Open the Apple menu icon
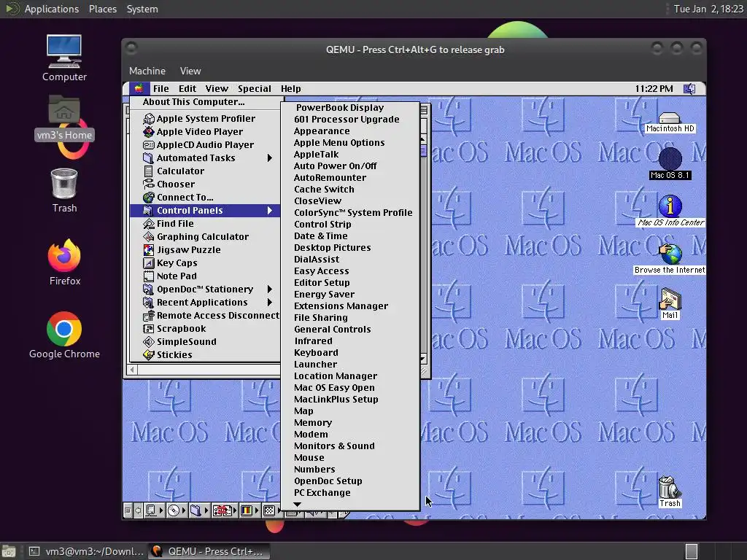The width and height of the screenshot is (747, 560). 139,88
